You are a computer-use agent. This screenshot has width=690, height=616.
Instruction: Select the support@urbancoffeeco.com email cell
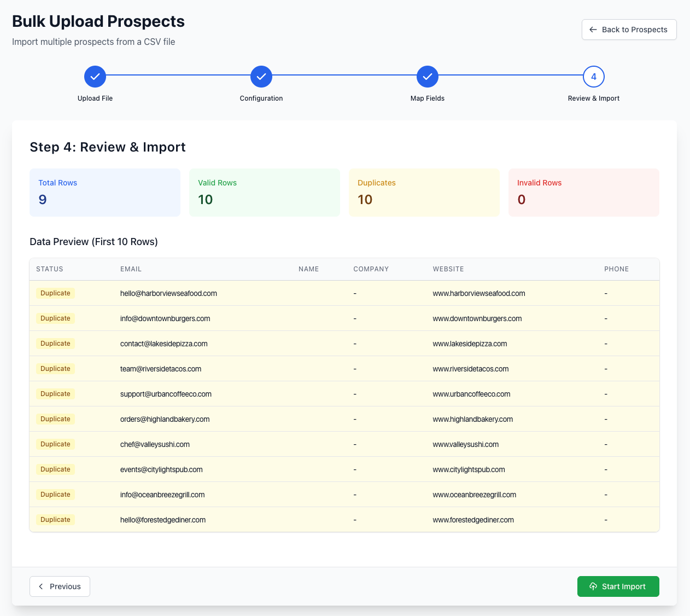[x=166, y=394]
